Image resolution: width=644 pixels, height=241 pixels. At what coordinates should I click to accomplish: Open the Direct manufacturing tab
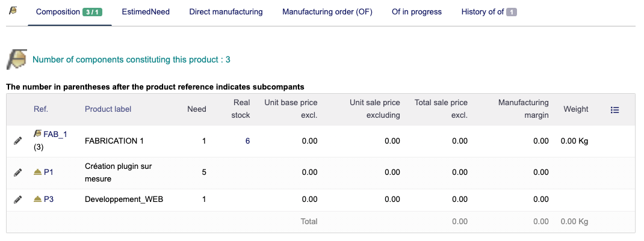[x=226, y=12]
